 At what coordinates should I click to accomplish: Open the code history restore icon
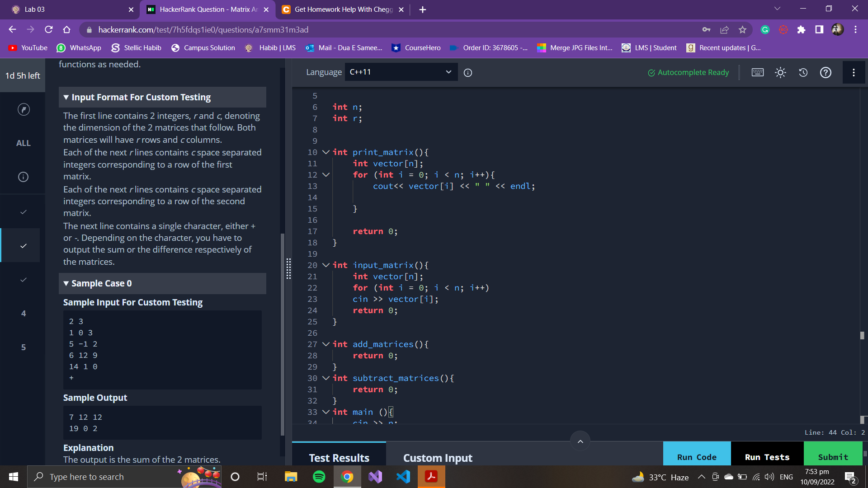(803, 72)
